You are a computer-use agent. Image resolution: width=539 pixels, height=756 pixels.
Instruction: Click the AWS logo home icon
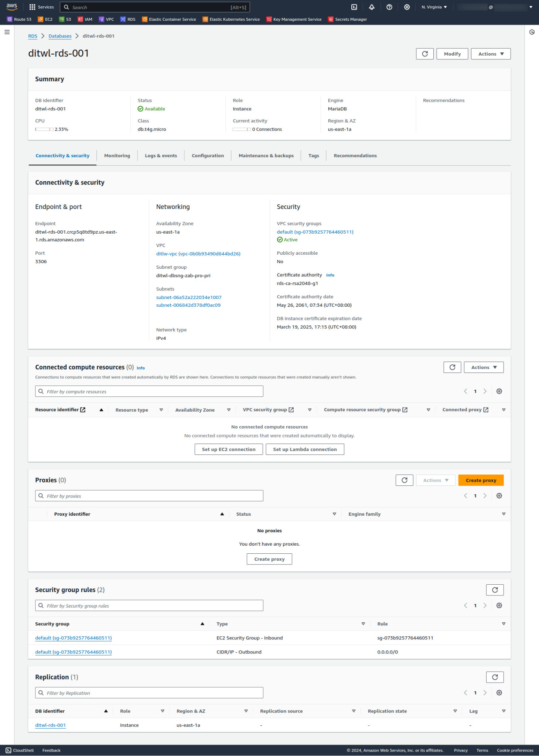pyautogui.click(x=12, y=7)
